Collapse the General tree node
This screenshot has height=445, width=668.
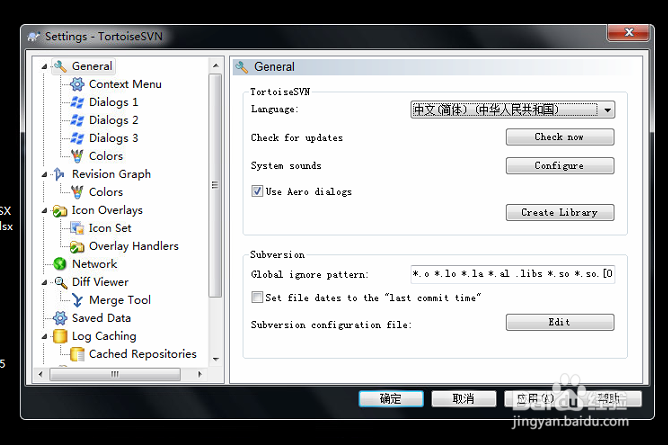45,67
